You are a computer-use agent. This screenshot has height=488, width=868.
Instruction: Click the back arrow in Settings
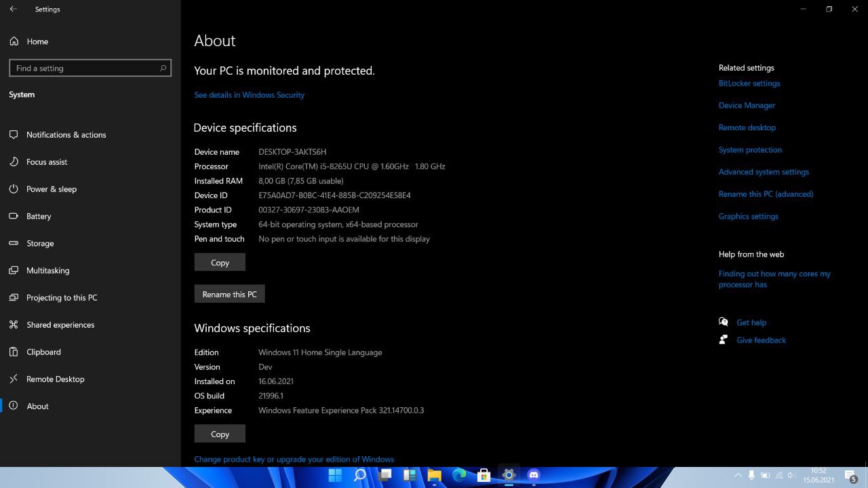click(x=14, y=9)
